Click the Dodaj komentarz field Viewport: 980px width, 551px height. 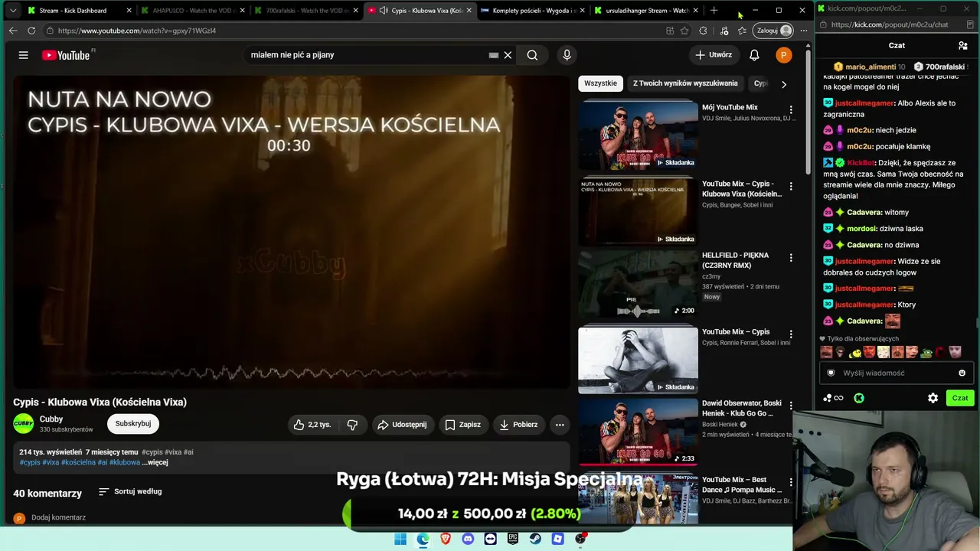coord(58,517)
